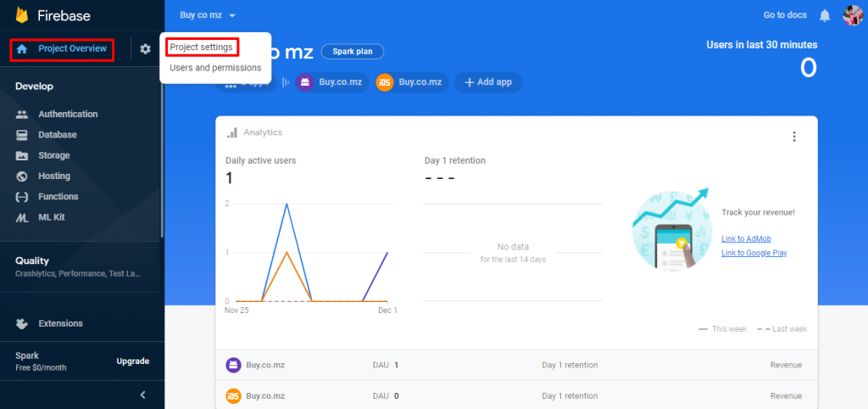
Task: Select Project settings menu entry
Action: [201, 48]
